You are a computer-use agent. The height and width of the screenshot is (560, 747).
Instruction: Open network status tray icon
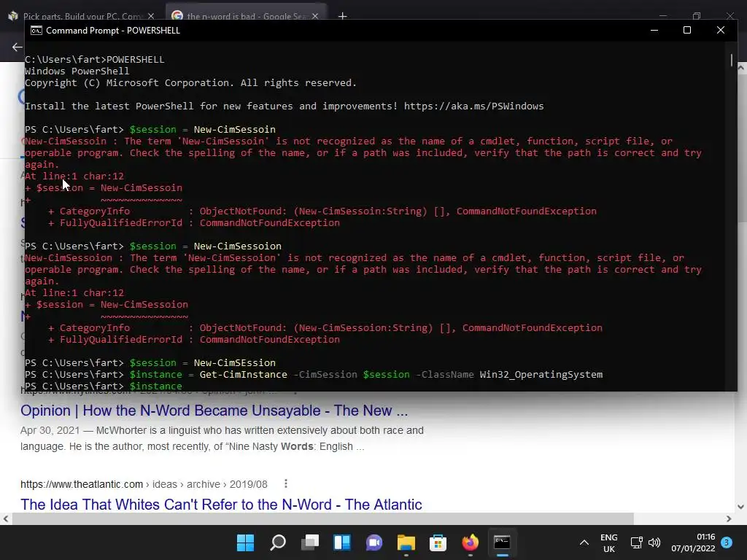tap(636, 542)
